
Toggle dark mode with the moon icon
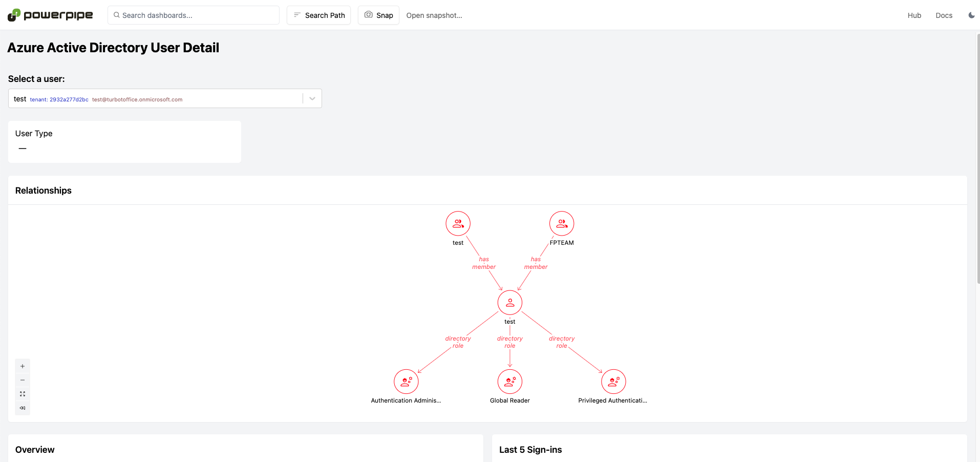click(x=971, y=15)
